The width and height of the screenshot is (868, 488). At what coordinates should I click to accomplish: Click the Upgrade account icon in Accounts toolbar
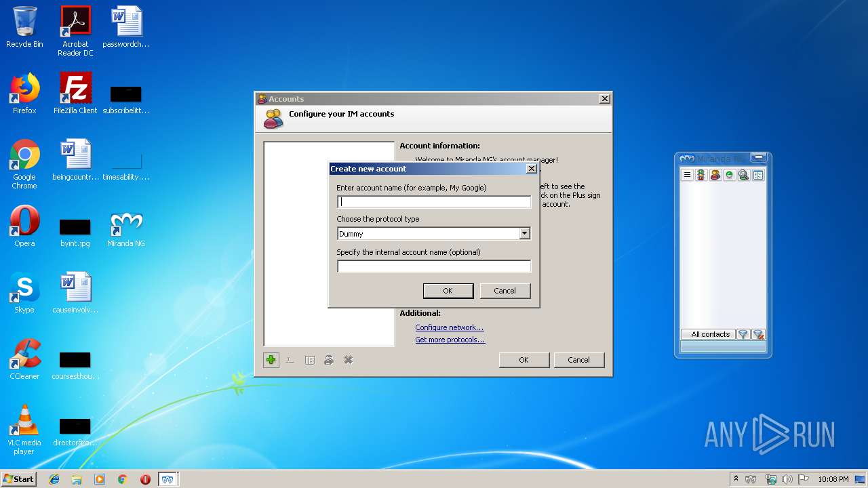pyautogui.click(x=329, y=360)
